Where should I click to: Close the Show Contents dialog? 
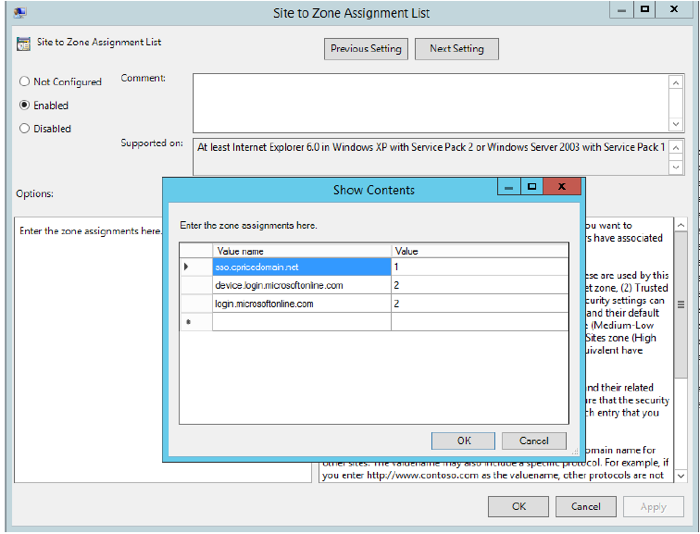(x=562, y=187)
